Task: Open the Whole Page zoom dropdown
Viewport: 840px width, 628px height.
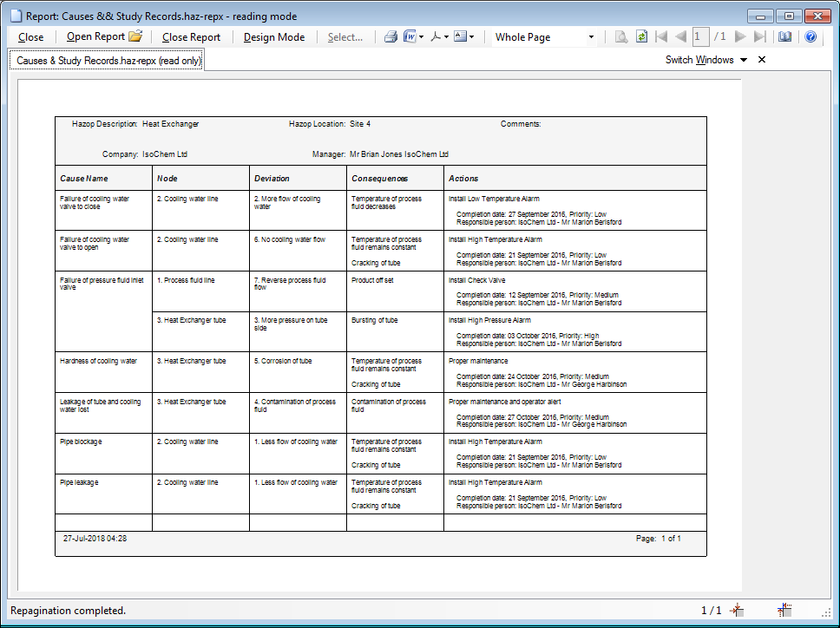Action: coord(591,37)
